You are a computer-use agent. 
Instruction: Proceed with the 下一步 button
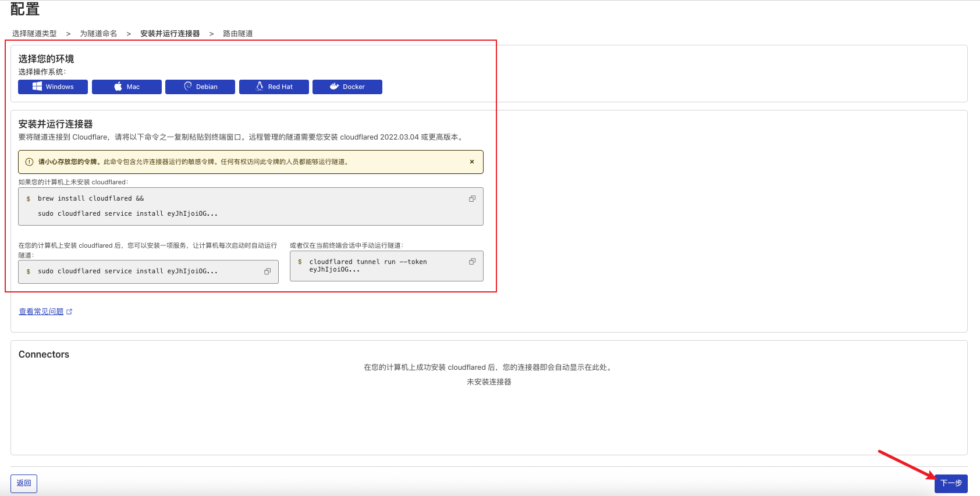[x=951, y=483]
